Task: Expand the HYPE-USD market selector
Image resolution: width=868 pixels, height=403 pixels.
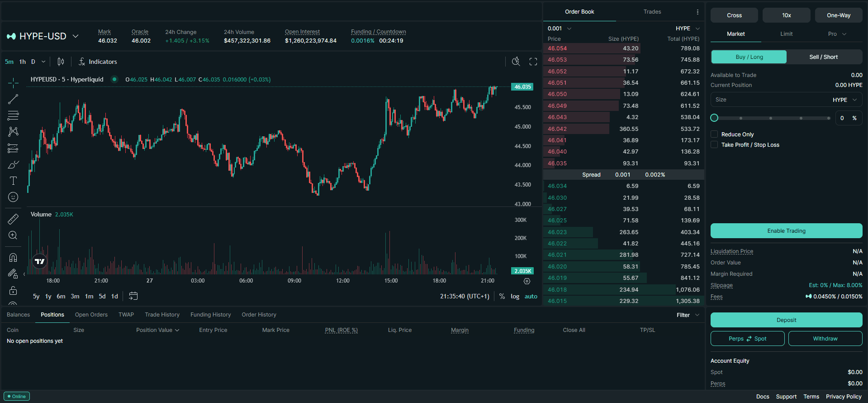Action: 76,36
